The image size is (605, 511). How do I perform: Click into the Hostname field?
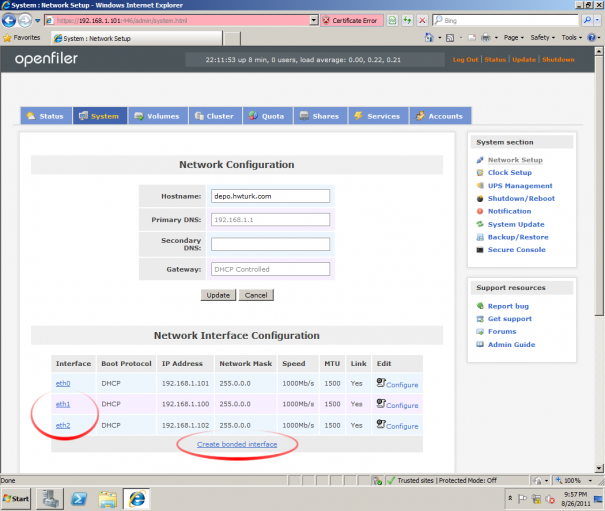270,196
